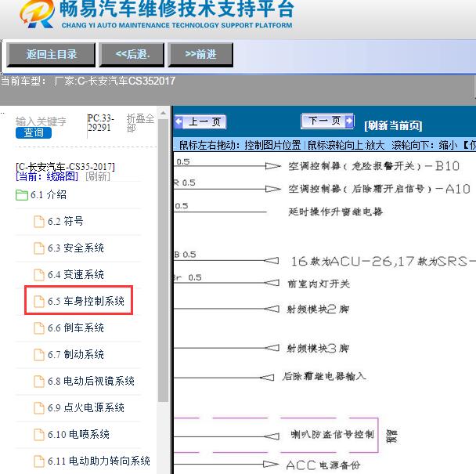The image size is (476, 474).
Task: Click diagram label 前室内灯开关
Action: pos(319,284)
